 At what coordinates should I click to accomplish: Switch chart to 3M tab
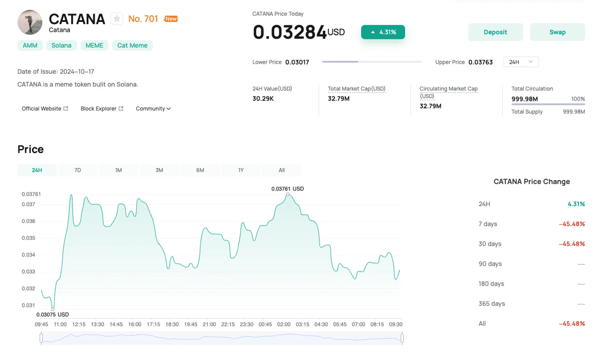[159, 170]
